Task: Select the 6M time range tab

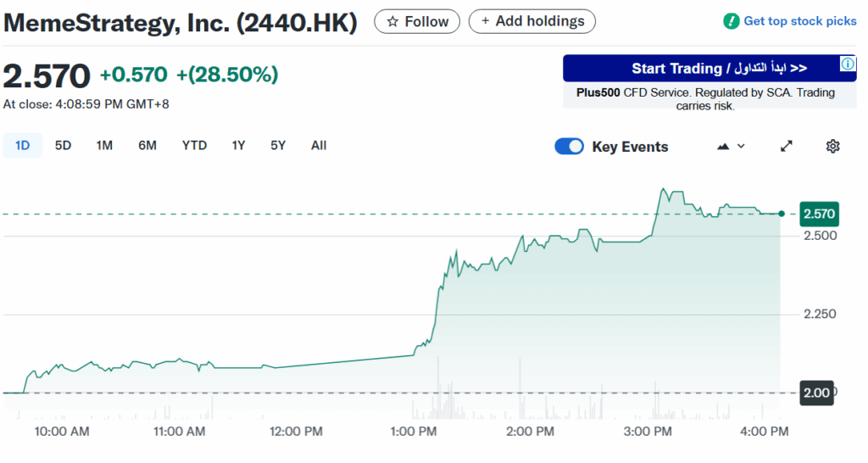Action: [x=147, y=146]
